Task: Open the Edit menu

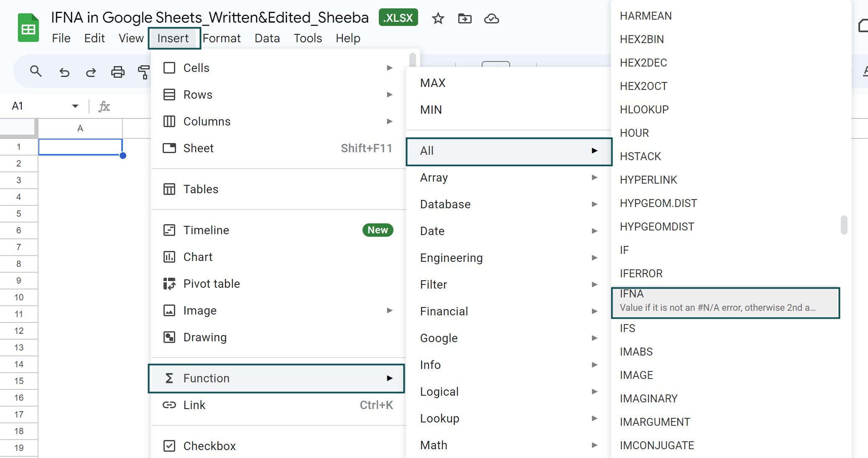Action: 94,38
